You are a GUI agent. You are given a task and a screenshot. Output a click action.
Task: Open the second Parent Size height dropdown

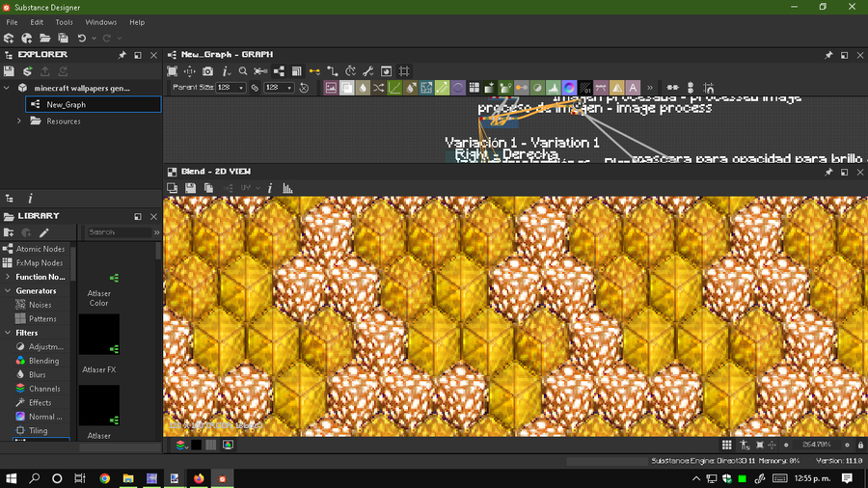coord(279,88)
